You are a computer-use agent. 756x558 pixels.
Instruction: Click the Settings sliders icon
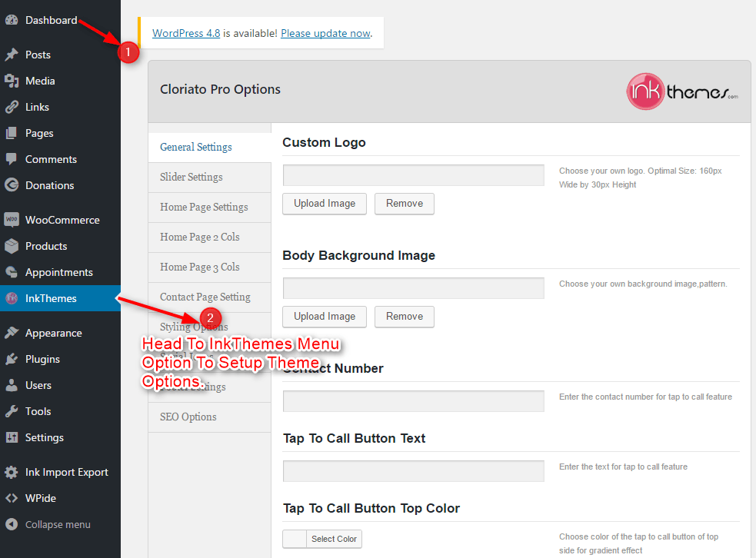(x=12, y=437)
